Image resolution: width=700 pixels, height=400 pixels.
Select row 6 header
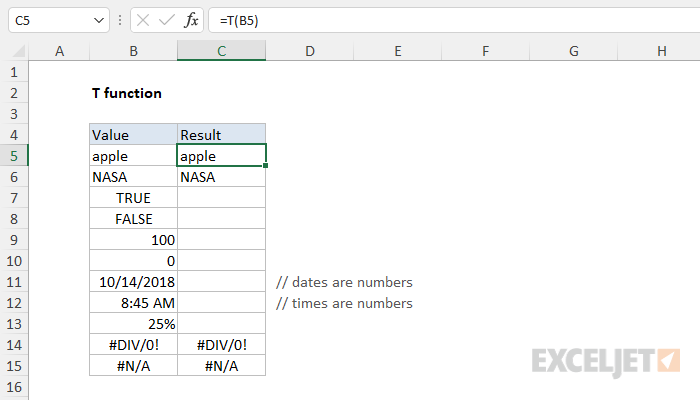14,177
